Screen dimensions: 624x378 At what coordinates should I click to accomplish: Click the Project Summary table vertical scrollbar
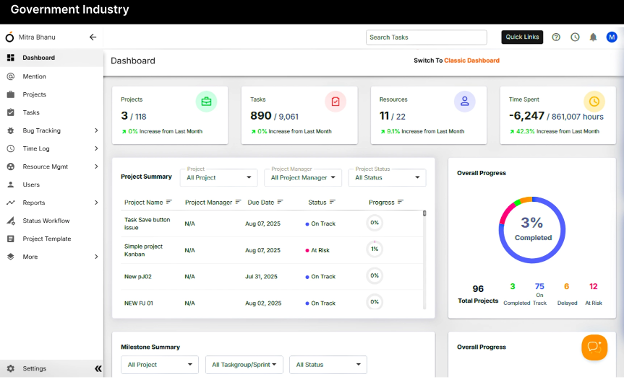point(425,259)
